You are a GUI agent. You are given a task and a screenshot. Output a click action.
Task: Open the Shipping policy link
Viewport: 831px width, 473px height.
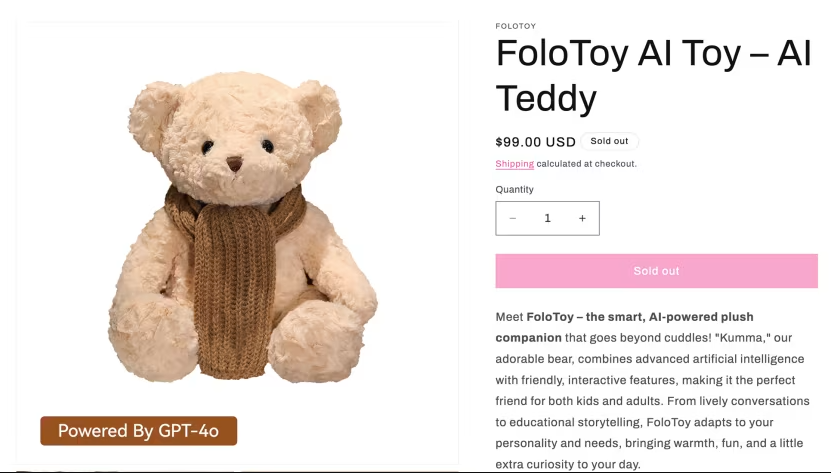[x=514, y=164]
